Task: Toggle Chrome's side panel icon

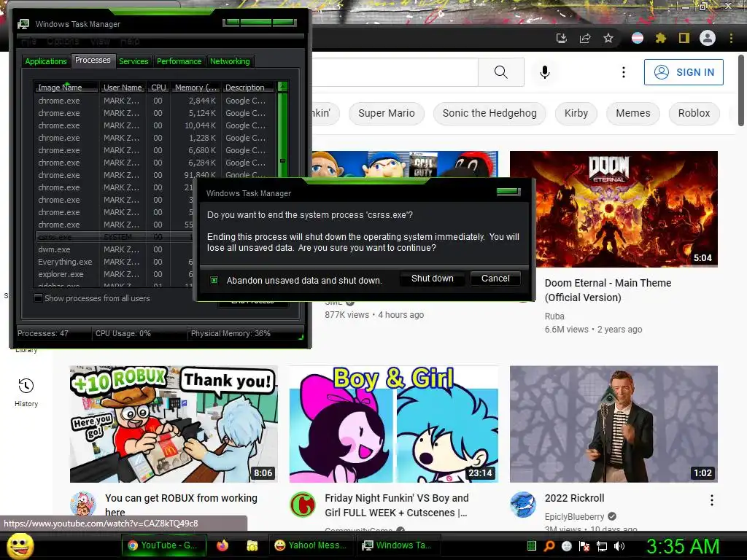Action: (x=684, y=38)
